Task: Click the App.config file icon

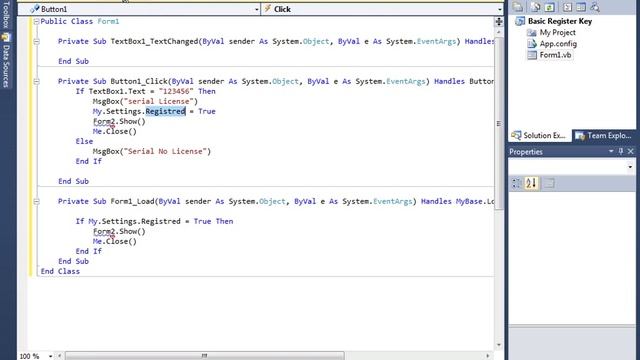Action: coord(531,44)
